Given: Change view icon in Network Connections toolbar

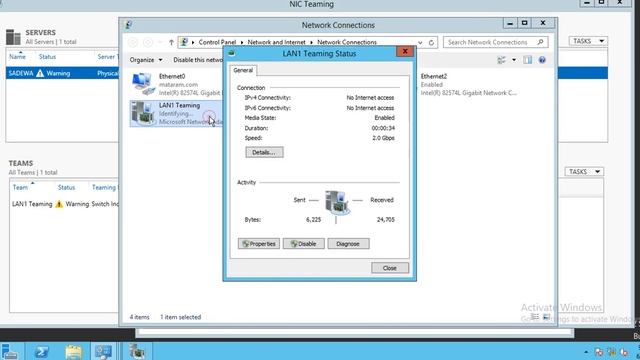Looking at the screenshot, I should click(x=502, y=60).
